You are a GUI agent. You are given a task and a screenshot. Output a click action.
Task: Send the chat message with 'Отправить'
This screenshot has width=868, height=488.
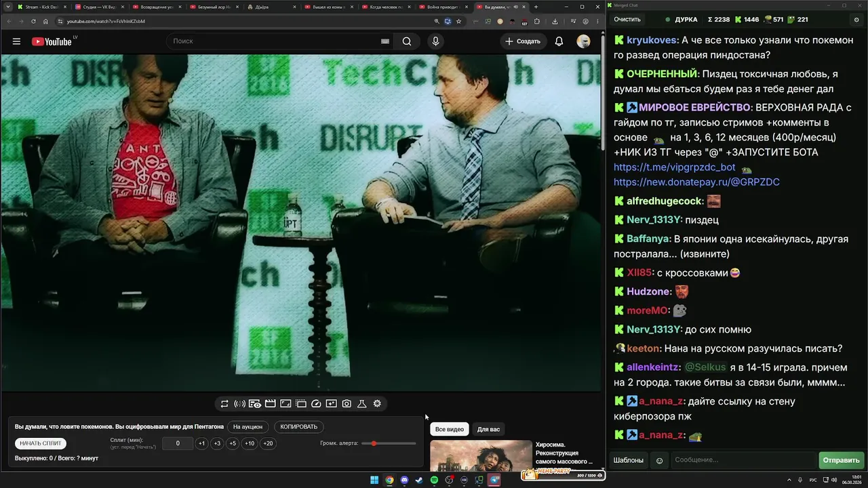click(841, 460)
